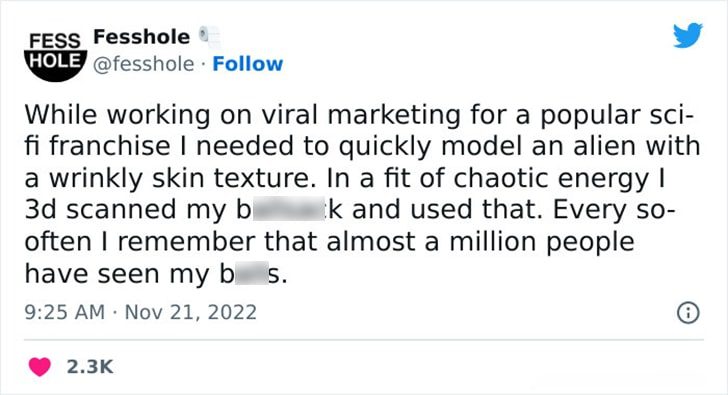The width and height of the screenshot is (728, 395).
Task: Click the word 'HOLE' inside the avatar logo
Action: point(55,61)
